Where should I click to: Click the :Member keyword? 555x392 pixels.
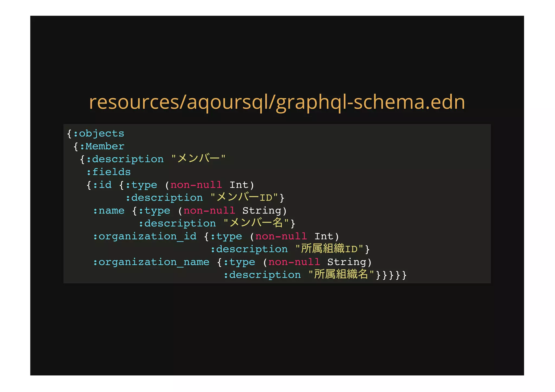(x=102, y=146)
